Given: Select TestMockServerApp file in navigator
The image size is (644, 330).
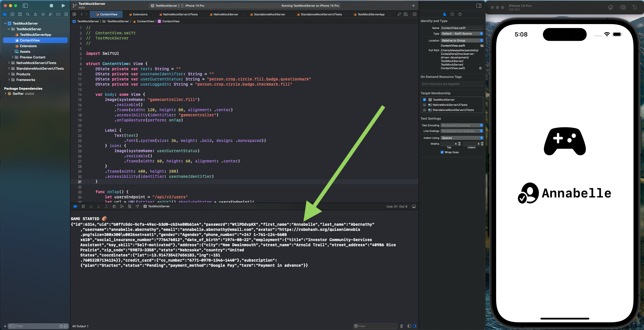Looking at the screenshot, I should point(35,35).
